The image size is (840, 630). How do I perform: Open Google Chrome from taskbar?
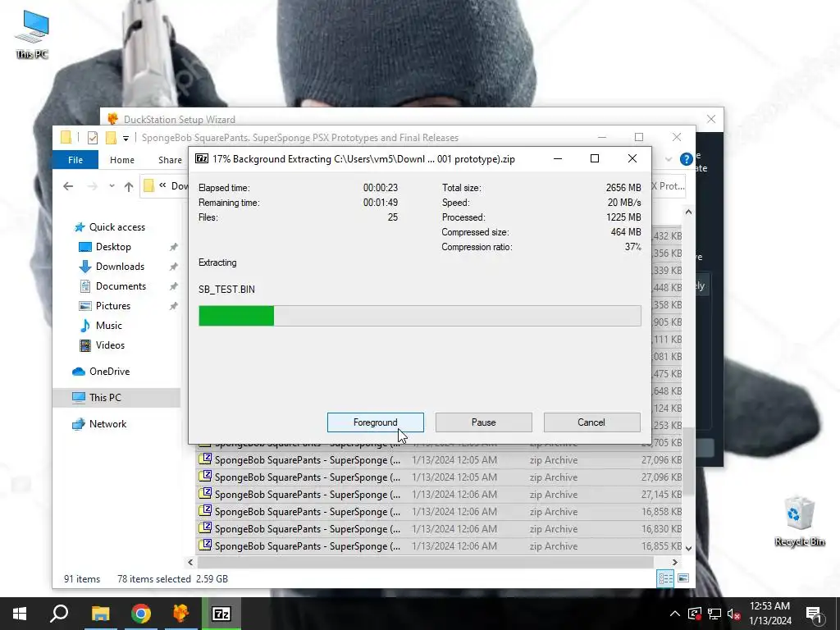click(x=141, y=614)
